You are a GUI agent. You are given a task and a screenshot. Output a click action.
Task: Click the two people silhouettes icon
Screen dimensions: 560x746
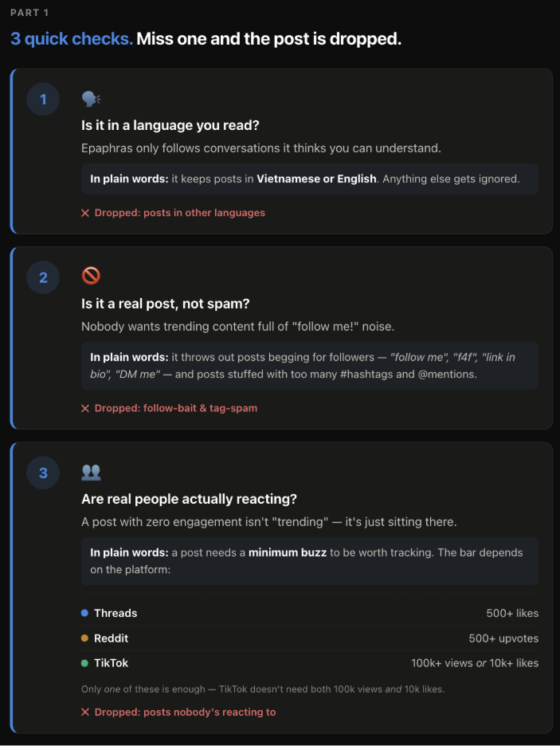91,472
